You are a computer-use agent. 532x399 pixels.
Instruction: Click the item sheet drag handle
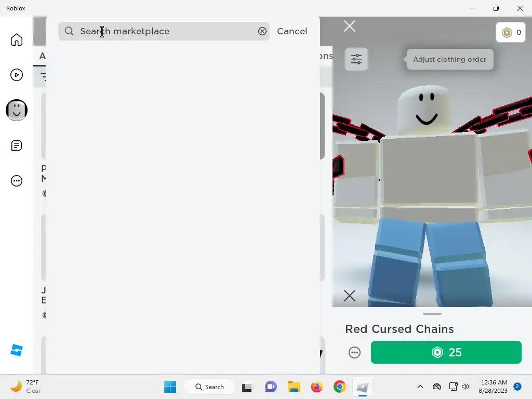(432, 314)
